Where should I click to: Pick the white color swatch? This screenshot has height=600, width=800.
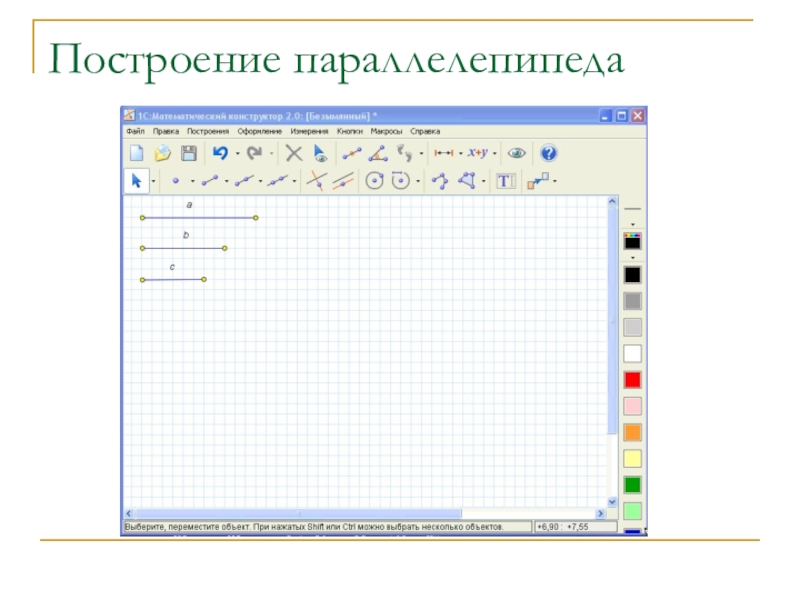point(633,354)
